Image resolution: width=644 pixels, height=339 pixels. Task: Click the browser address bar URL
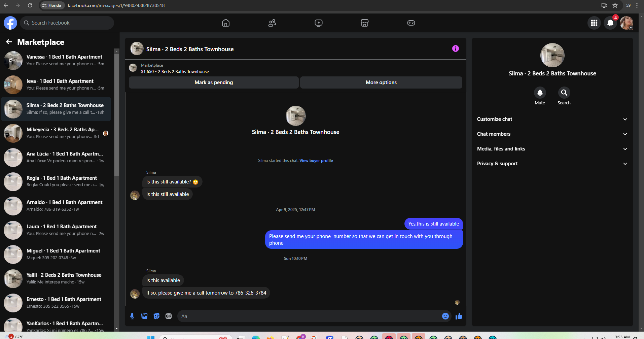tap(116, 5)
